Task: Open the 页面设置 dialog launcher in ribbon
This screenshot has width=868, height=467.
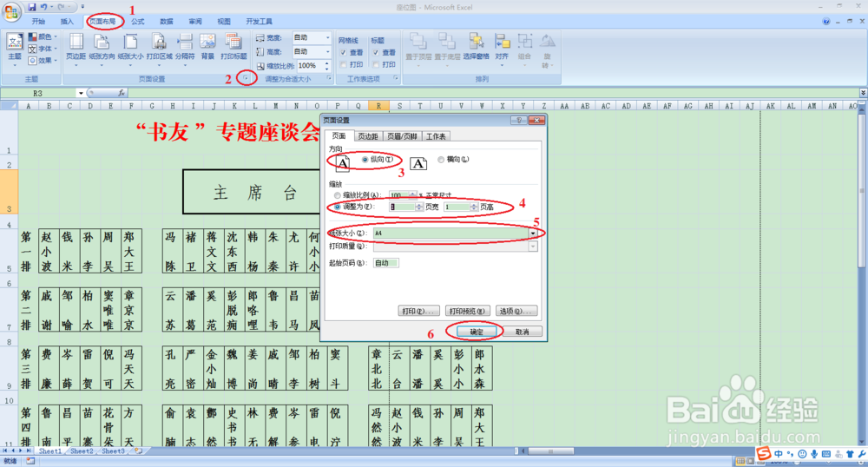Action: coord(246,79)
